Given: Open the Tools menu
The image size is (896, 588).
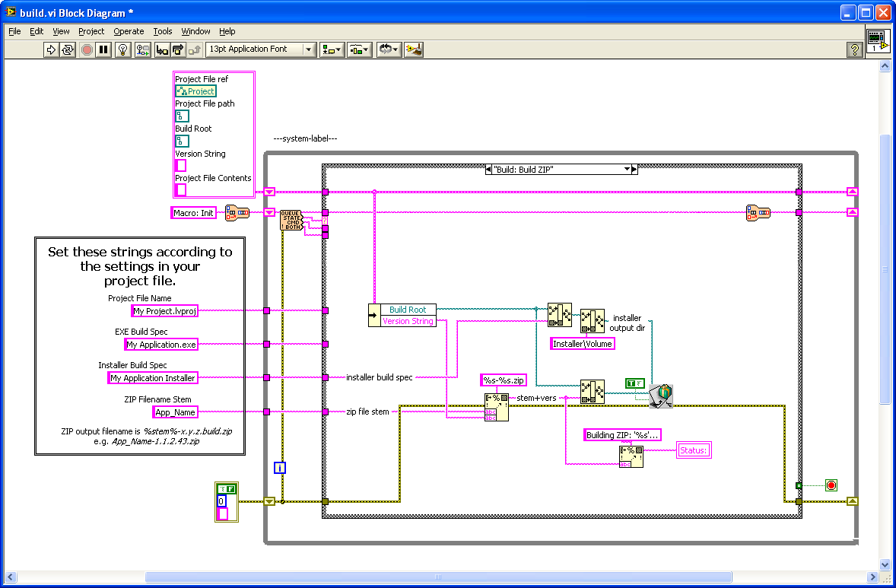Looking at the screenshot, I should (163, 31).
